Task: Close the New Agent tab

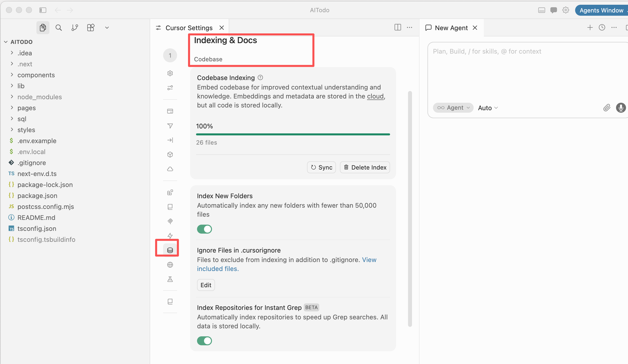Action: pyautogui.click(x=475, y=28)
